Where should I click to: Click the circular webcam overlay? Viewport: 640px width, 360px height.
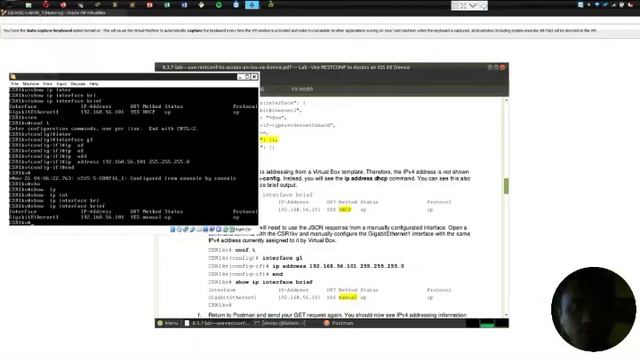593,309
